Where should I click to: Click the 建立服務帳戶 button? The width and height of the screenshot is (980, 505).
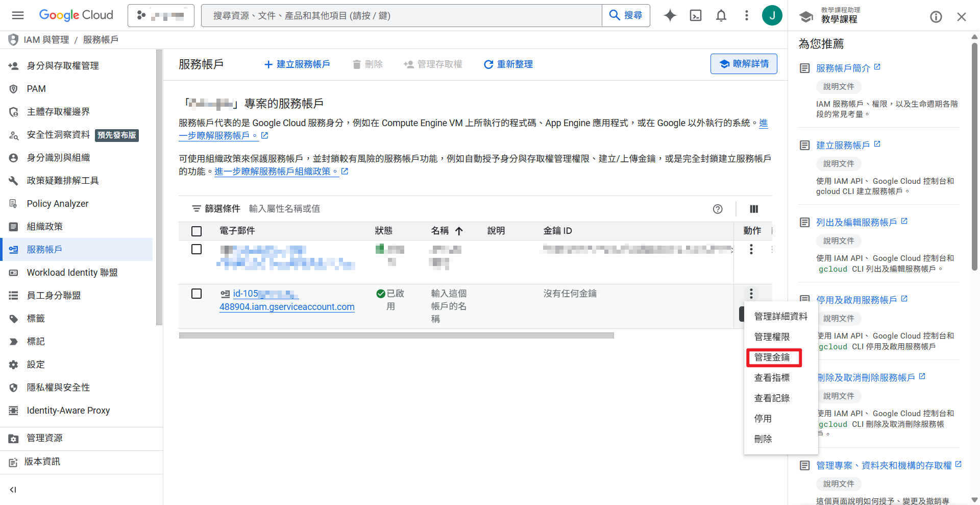tap(297, 64)
